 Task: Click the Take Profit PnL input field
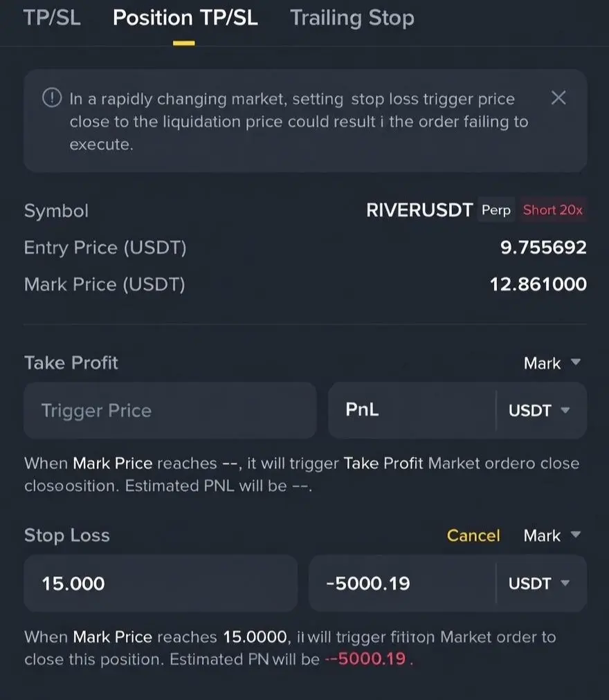[412, 410]
